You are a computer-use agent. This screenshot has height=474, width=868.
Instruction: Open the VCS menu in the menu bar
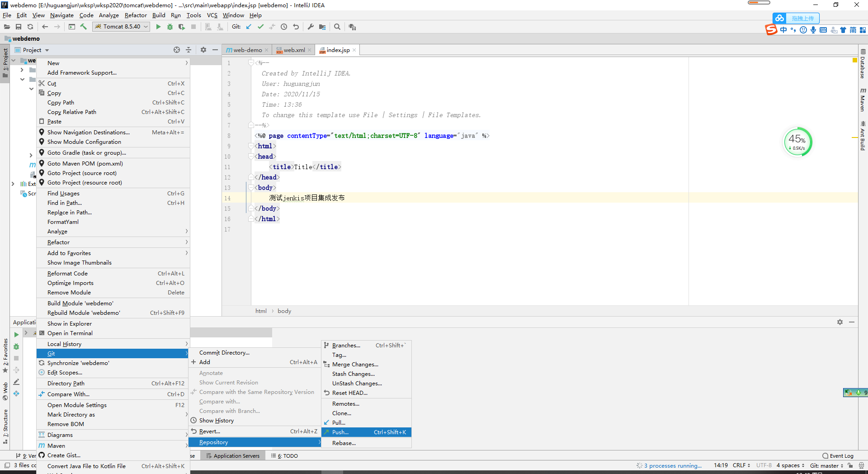tap(212, 15)
